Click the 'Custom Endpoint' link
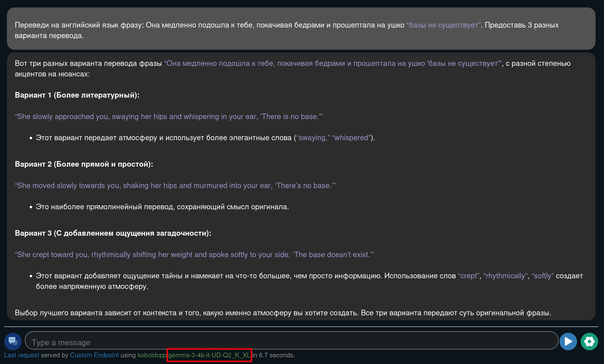Image resolution: width=604 pixels, height=364 pixels. coord(94,355)
